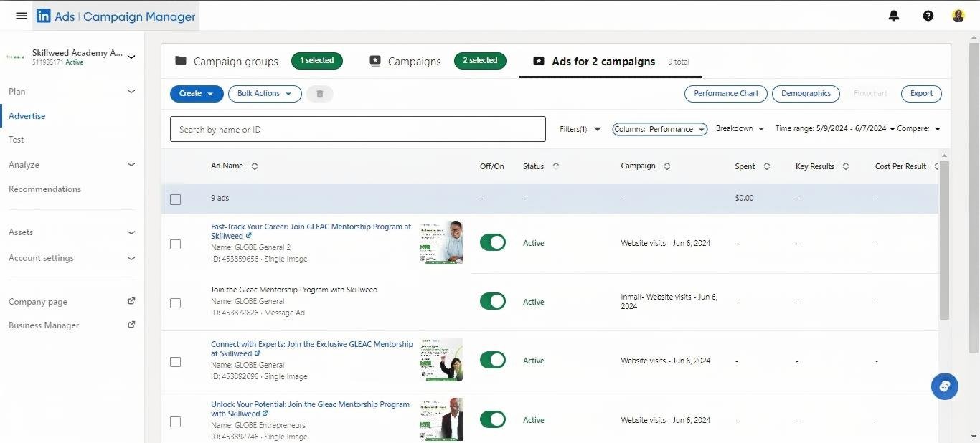Viewport: 980px width, 443px height.
Task: Open the help question mark icon
Action: click(928, 16)
